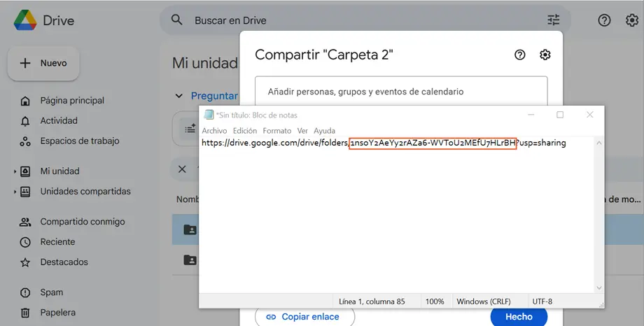Click the Mi unidad heading
Image resolution: width=644 pixels, height=326 pixels.
(205, 63)
